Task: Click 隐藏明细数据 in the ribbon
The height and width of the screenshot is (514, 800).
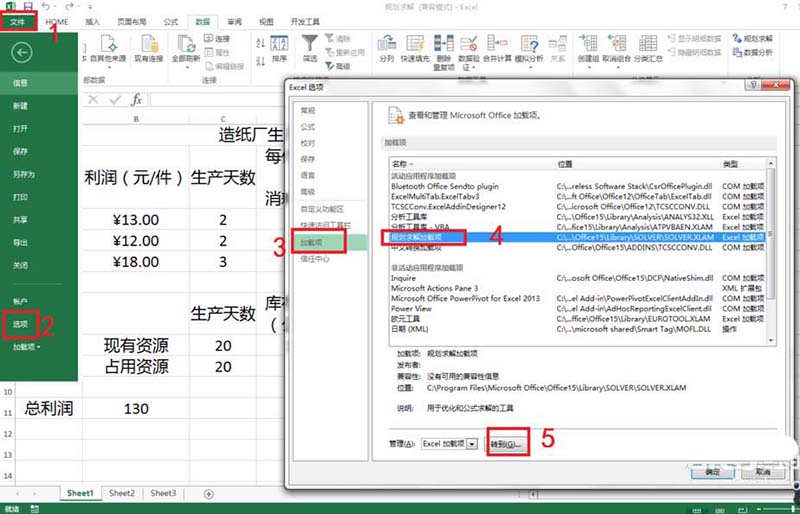Action: 694,52
